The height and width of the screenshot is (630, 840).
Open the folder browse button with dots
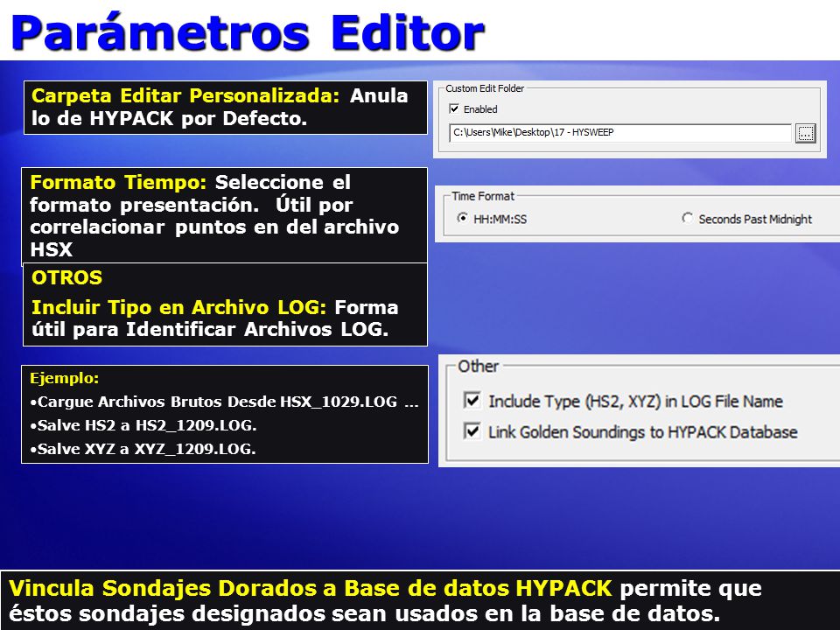click(x=805, y=133)
